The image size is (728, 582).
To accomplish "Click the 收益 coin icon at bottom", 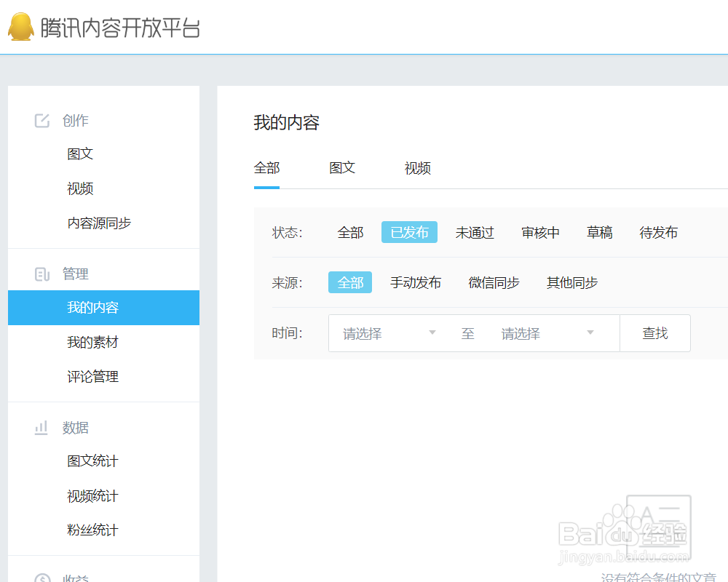I will pyautogui.click(x=41, y=577).
